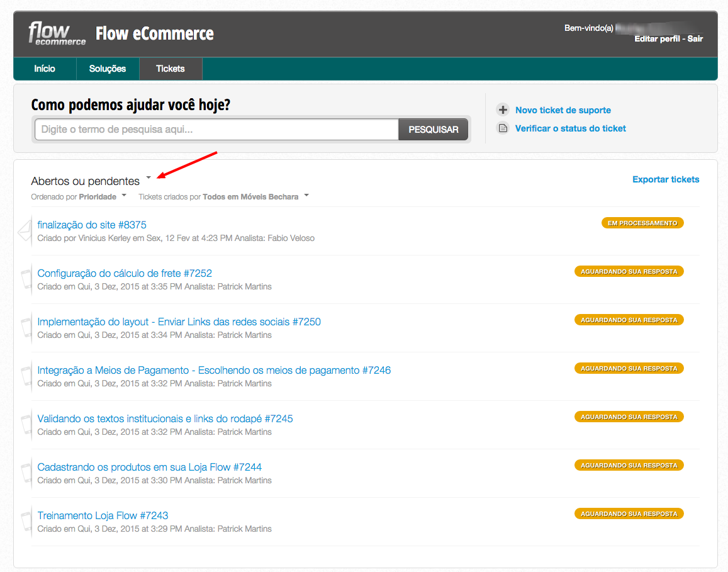Click text 'Criado por Vinicius Kerley' under #8375
This screenshot has width=728, height=572.
tap(84, 238)
